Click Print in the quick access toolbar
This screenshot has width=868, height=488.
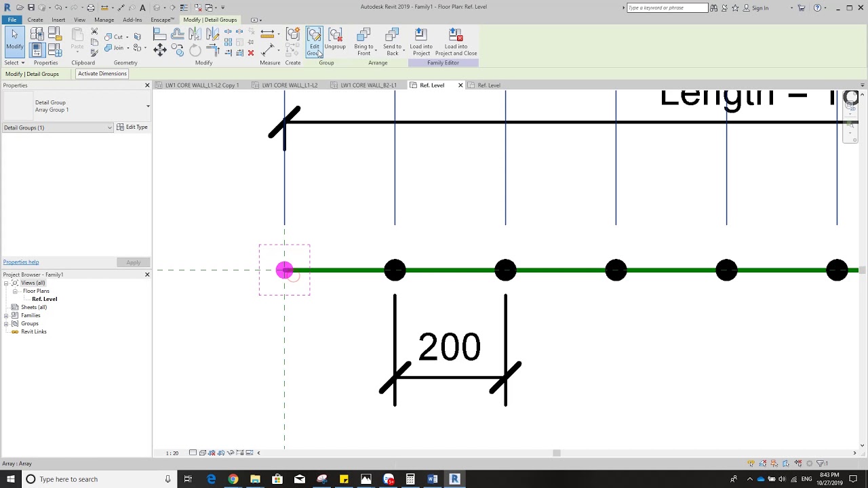point(91,7)
